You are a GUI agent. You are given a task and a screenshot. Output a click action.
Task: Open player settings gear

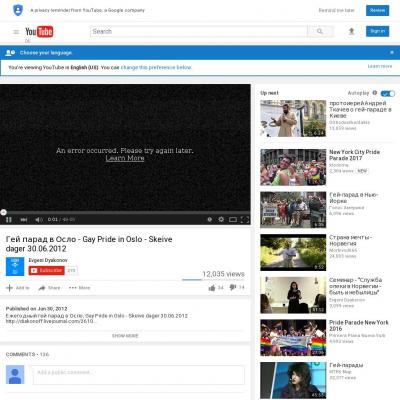click(x=221, y=219)
